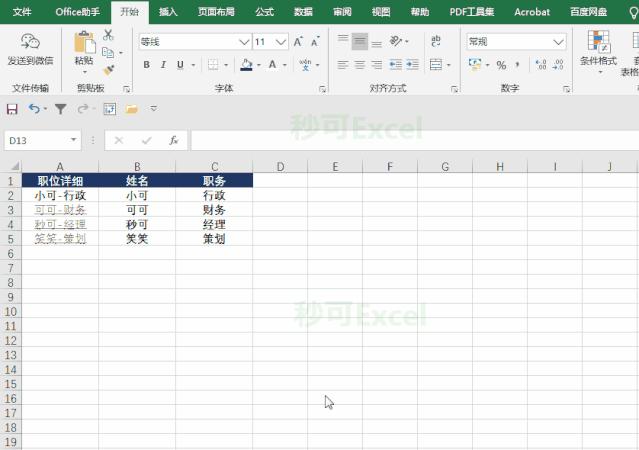The image size is (639, 450).
Task: Open the 公式 ribbon tab
Action: click(264, 12)
